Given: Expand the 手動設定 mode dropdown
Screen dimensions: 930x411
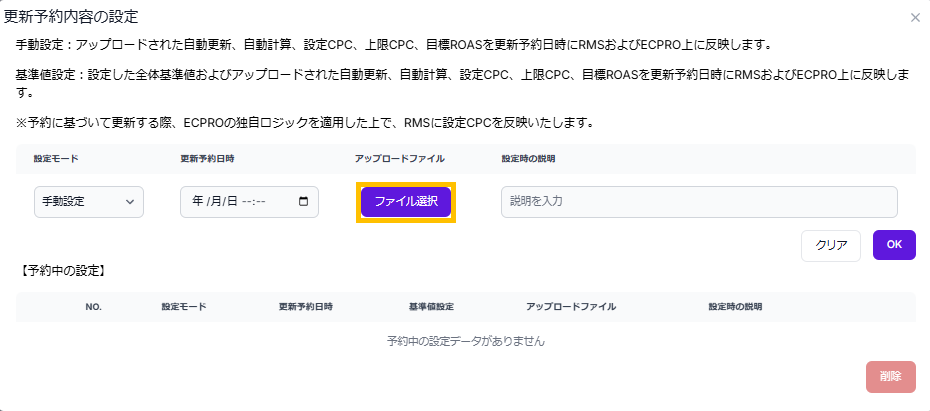Looking at the screenshot, I should pos(88,201).
